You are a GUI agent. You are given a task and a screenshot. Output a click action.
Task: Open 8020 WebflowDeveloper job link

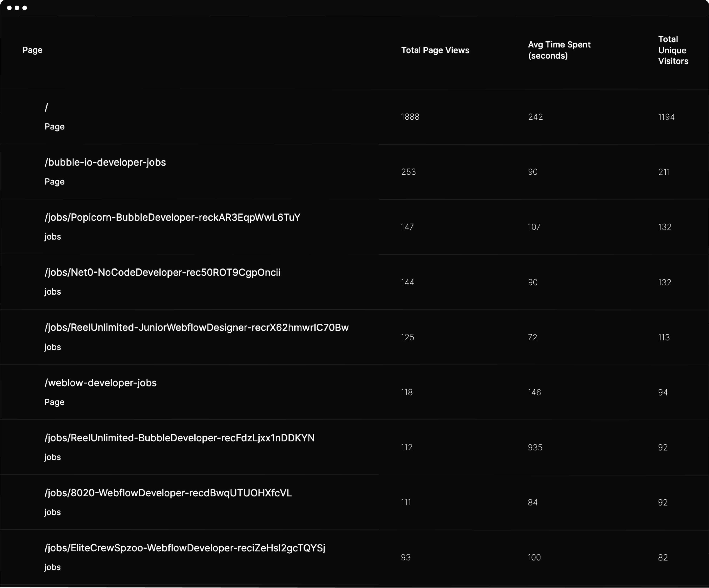168,493
